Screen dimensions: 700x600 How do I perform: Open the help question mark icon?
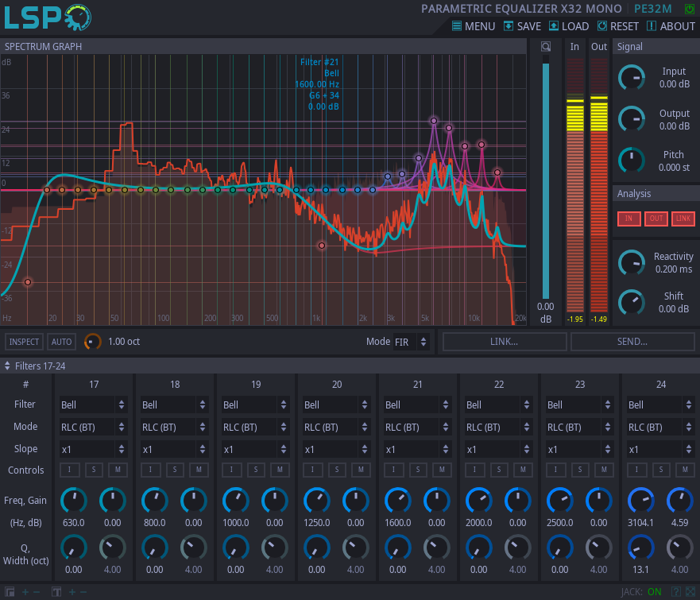point(676,592)
